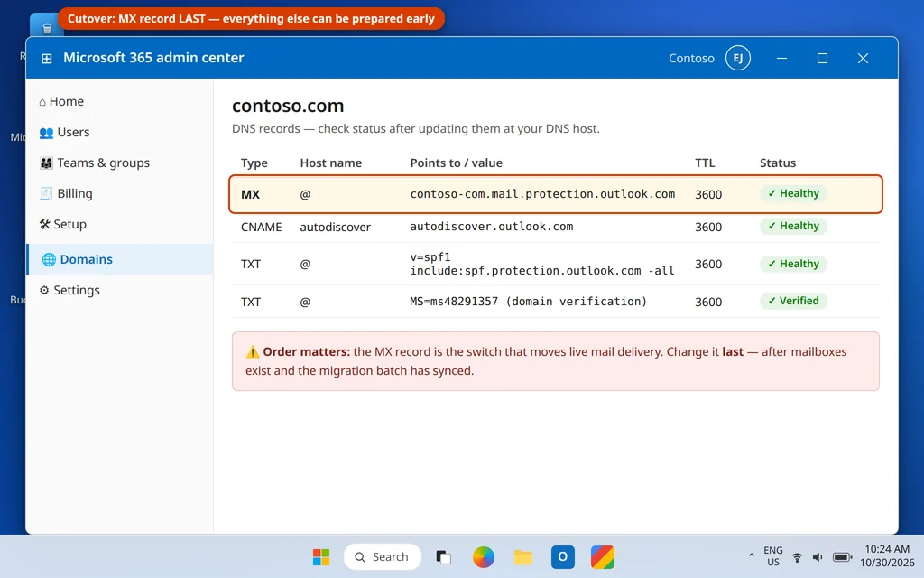This screenshot has width=924, height=578.
Task: Click autodiscover.outlook.com value
Action: pyautogui.click(x=492, y=227)
